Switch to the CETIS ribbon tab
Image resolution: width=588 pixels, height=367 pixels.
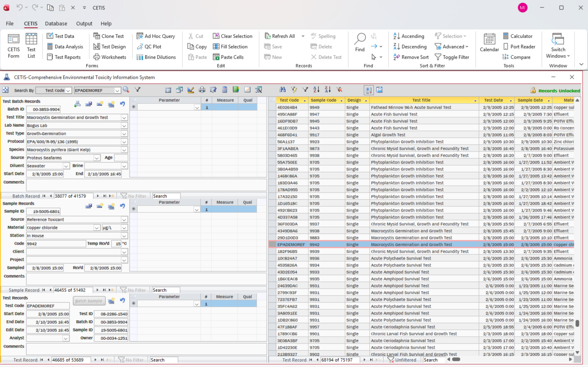[31, 24]
